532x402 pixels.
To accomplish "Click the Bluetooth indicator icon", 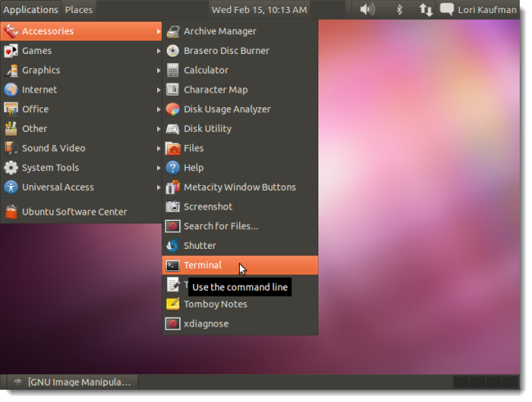I will [x=399, y=10].
